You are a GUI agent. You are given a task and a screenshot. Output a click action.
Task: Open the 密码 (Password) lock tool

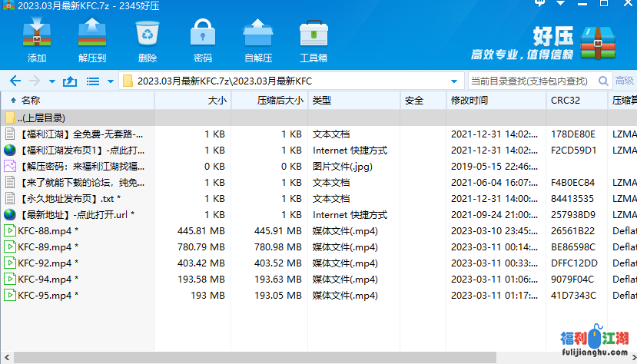(x=203, y=41)
